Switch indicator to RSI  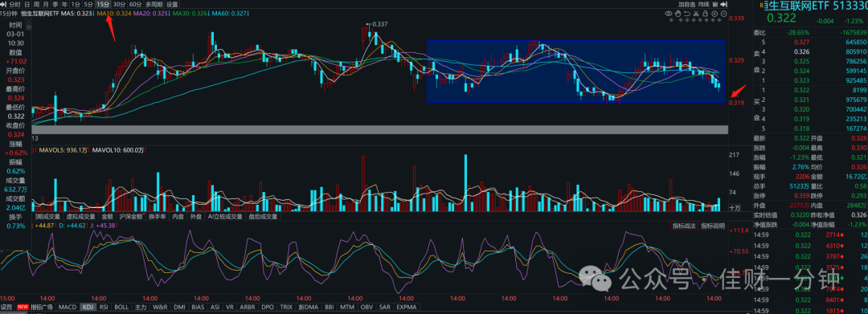(x=104, y=307)
